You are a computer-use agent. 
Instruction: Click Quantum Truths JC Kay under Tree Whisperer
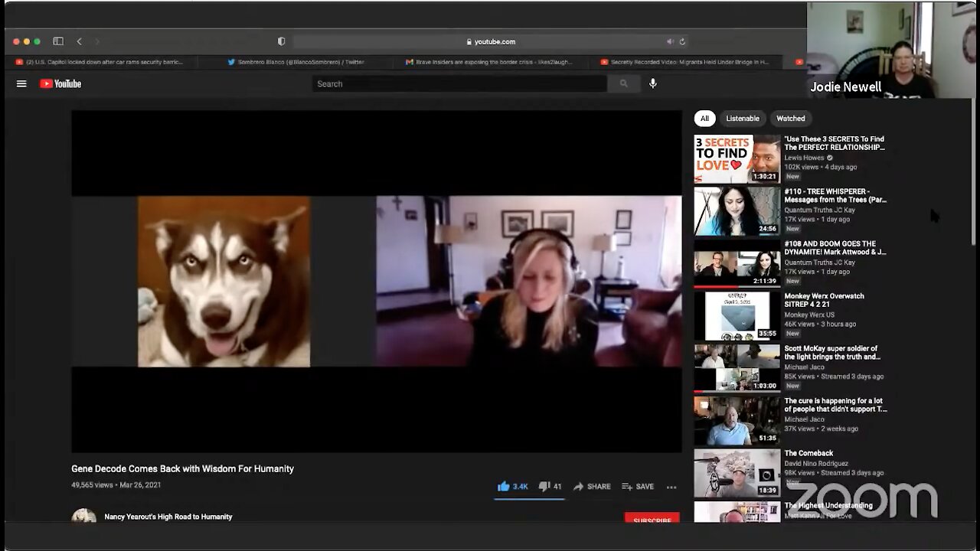[819, 210]
